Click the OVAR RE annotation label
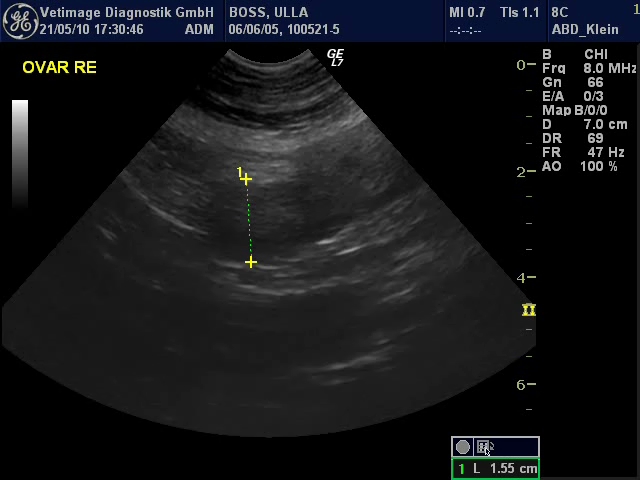The image size is (640, 480). pyautogui.click(x=60, y=67)
